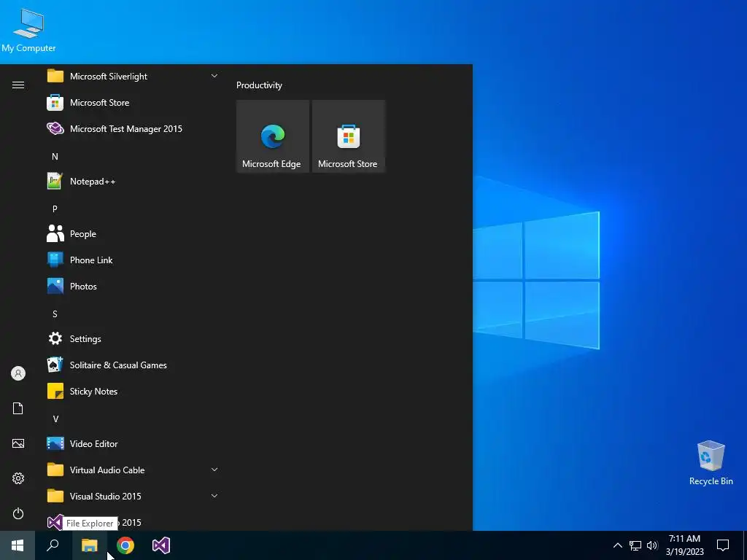
Task: Expand the Microsoft Silverlight folder chevron
Action: 214,76
